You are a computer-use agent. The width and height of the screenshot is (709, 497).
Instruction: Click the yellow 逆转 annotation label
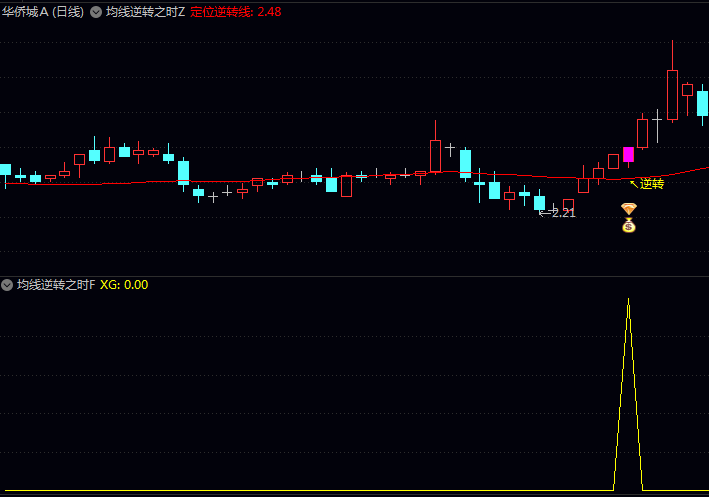(652, 184)
